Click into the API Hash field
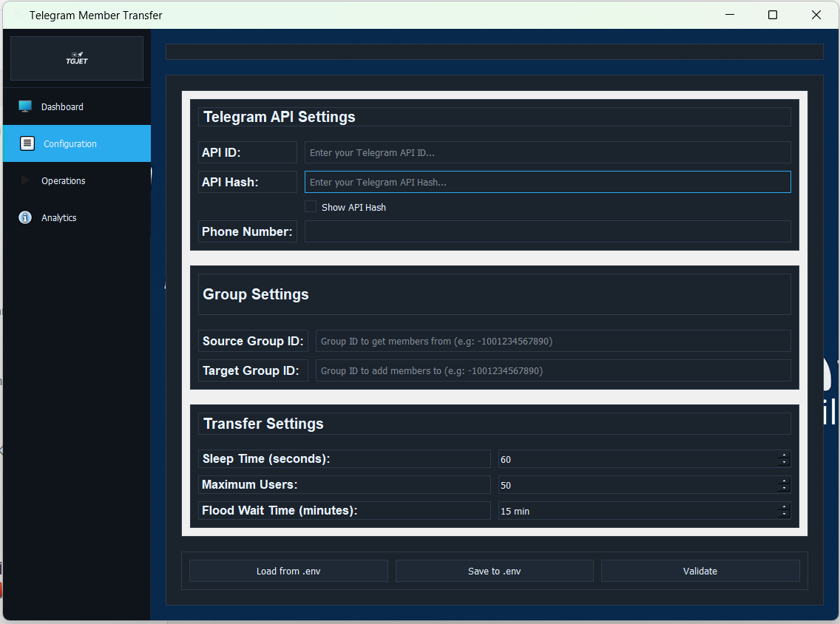The height and width of the screenshot is (624, 840). (547, 182)
